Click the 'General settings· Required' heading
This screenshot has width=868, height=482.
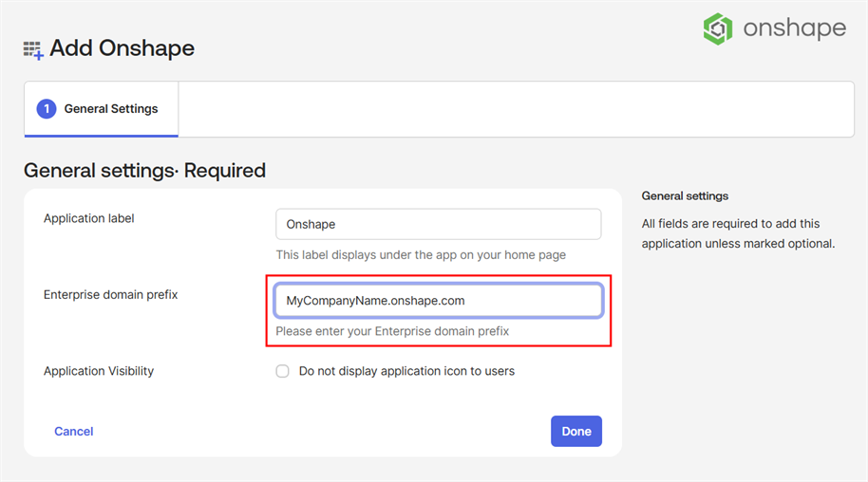144,171
